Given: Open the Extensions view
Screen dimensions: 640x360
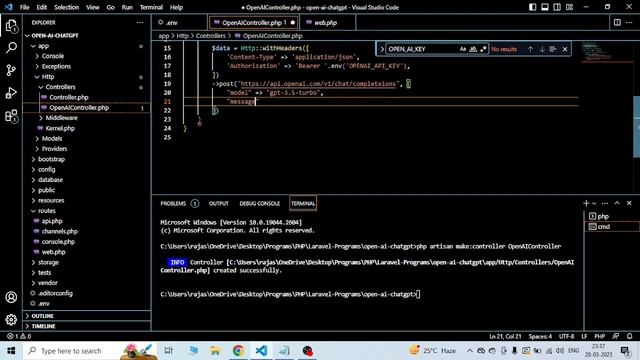Looking at the screenshot, I should click(11, 116).
